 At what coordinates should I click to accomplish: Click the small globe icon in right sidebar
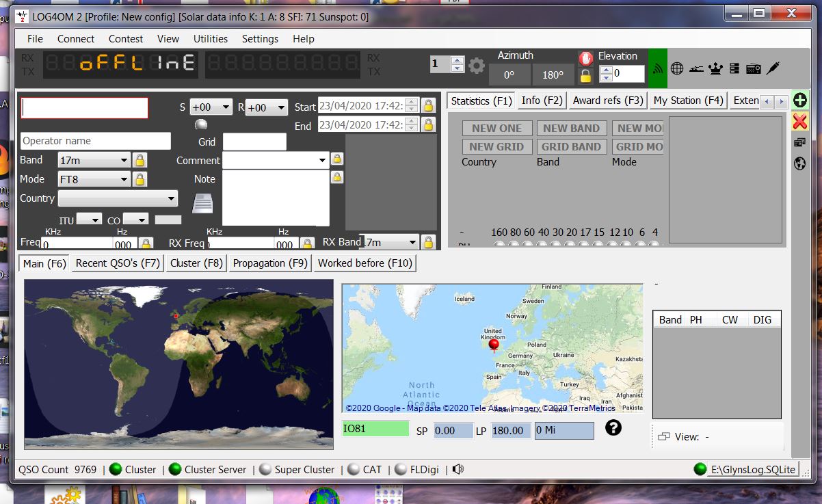[799, 163]
